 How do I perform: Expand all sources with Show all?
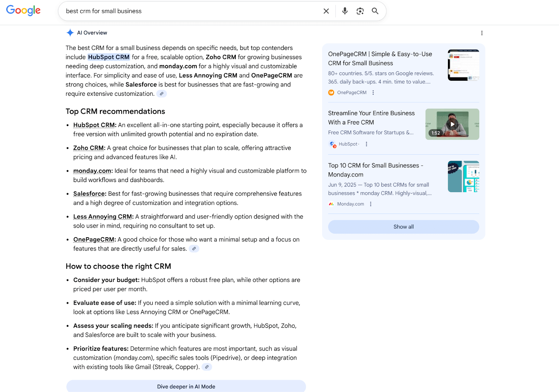coord(403,226)
